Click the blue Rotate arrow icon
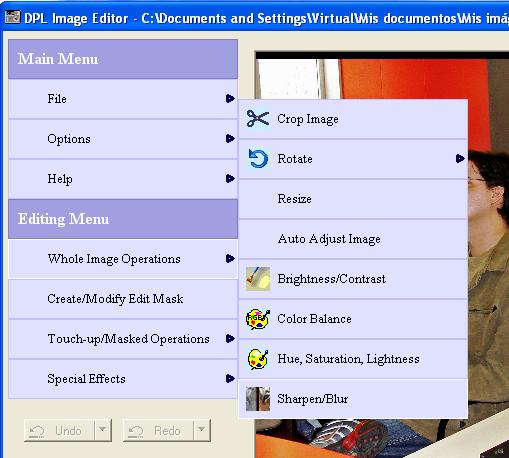509x458 pixels. click(x=258, y=159)
